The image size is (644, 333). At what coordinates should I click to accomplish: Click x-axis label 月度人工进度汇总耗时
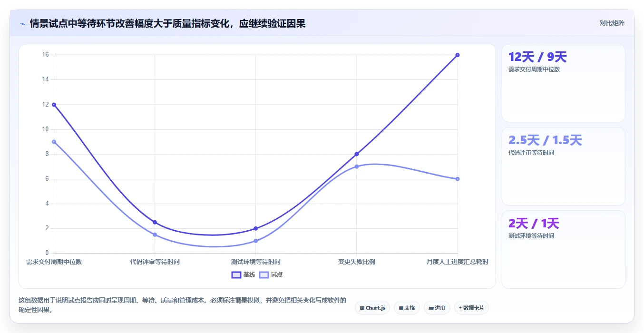coord(457,262)
